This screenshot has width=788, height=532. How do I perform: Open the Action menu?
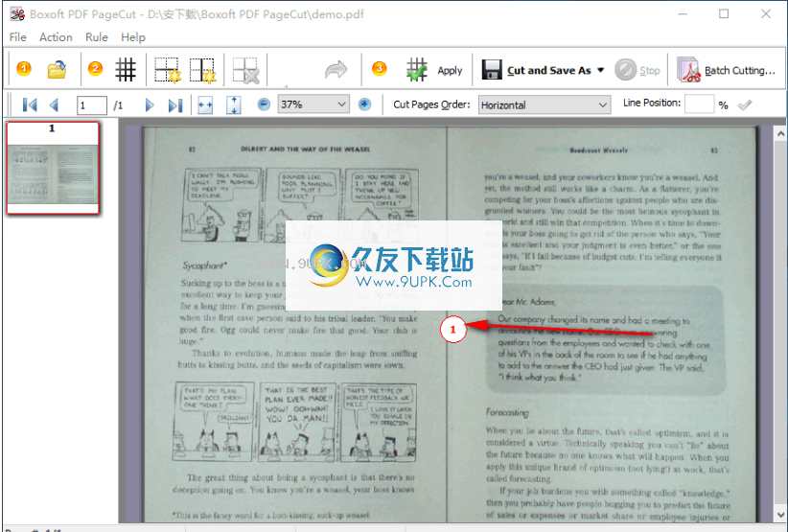point(56,37)
